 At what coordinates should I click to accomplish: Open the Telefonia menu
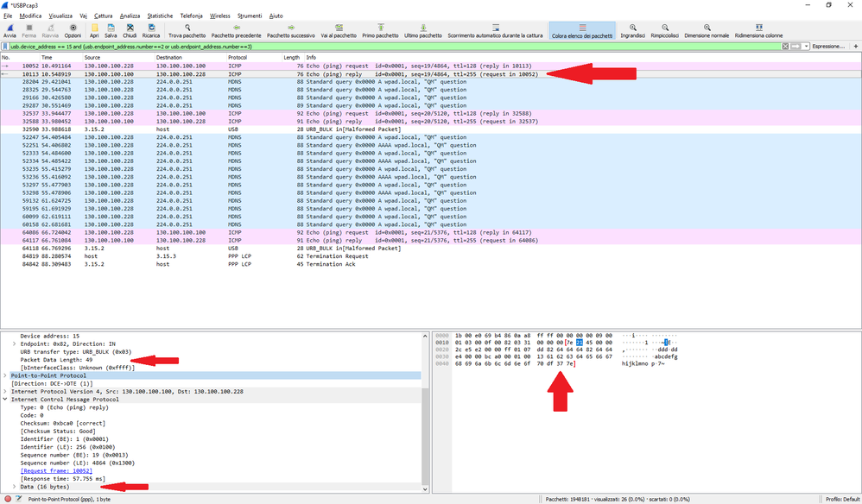pos(191,16)
